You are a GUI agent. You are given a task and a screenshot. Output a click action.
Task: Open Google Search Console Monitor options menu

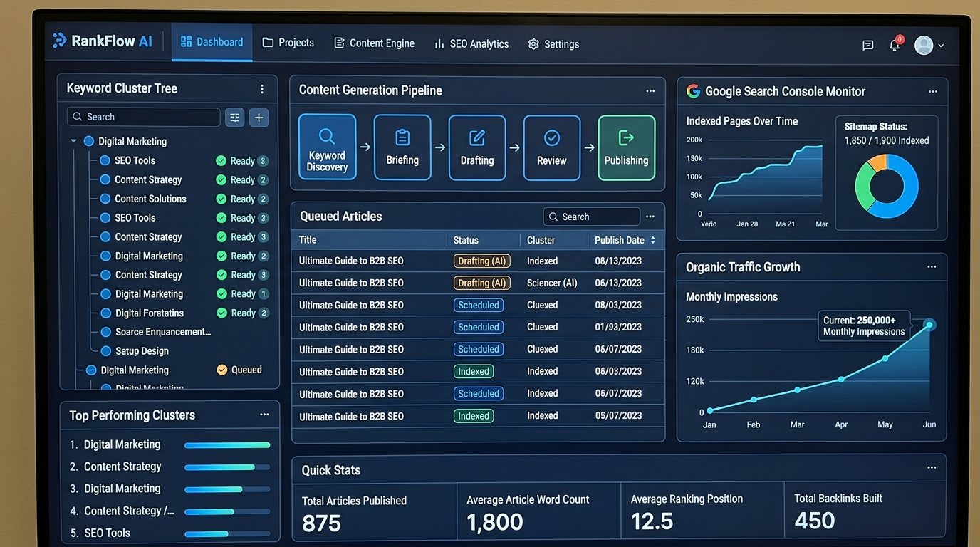click(933, 92)
